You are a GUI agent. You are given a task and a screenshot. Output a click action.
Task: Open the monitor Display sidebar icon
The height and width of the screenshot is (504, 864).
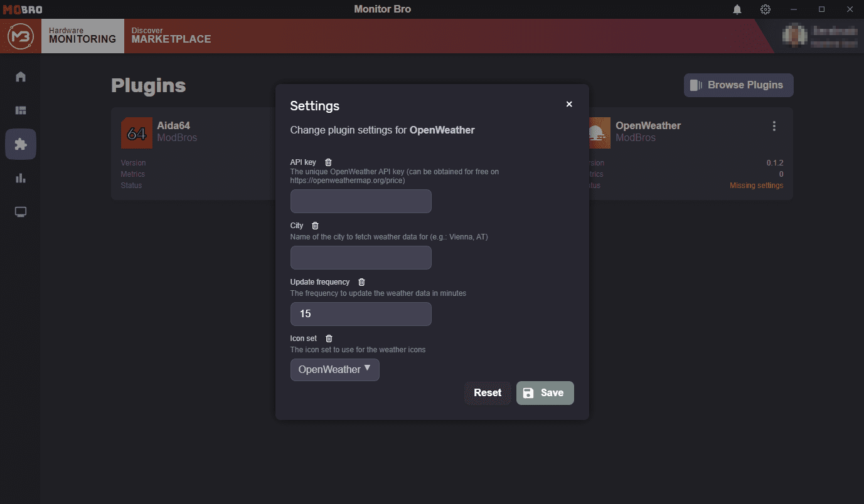[x=21, y=212]
